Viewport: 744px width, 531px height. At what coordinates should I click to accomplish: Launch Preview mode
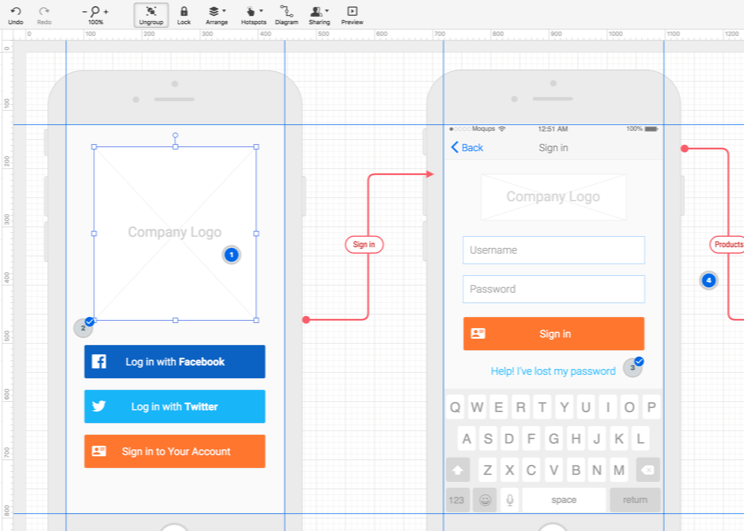coord(352,14)
